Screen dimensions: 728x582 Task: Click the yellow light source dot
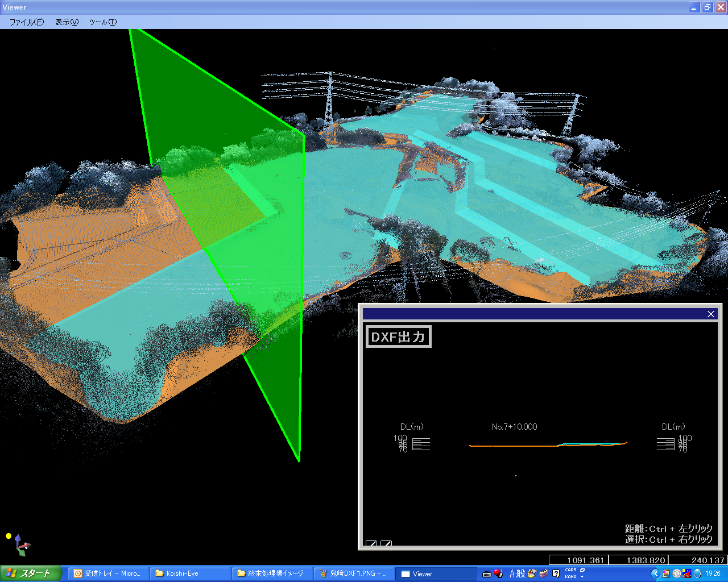9,536
